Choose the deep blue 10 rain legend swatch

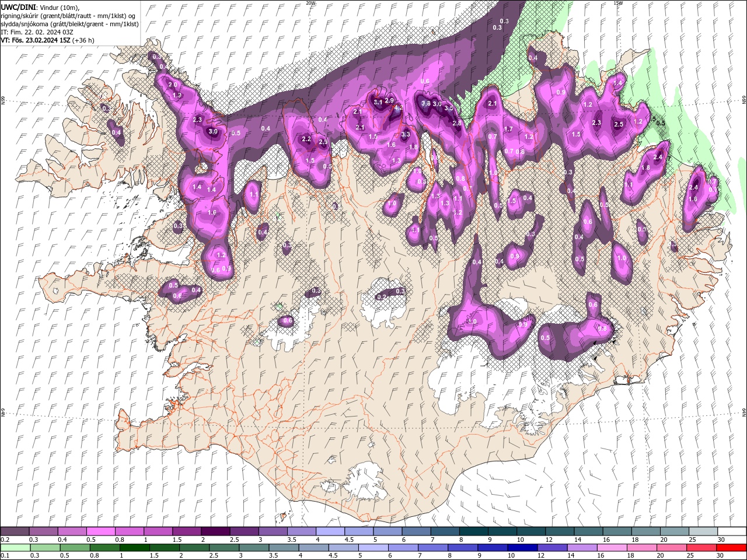tap(522, 548)
